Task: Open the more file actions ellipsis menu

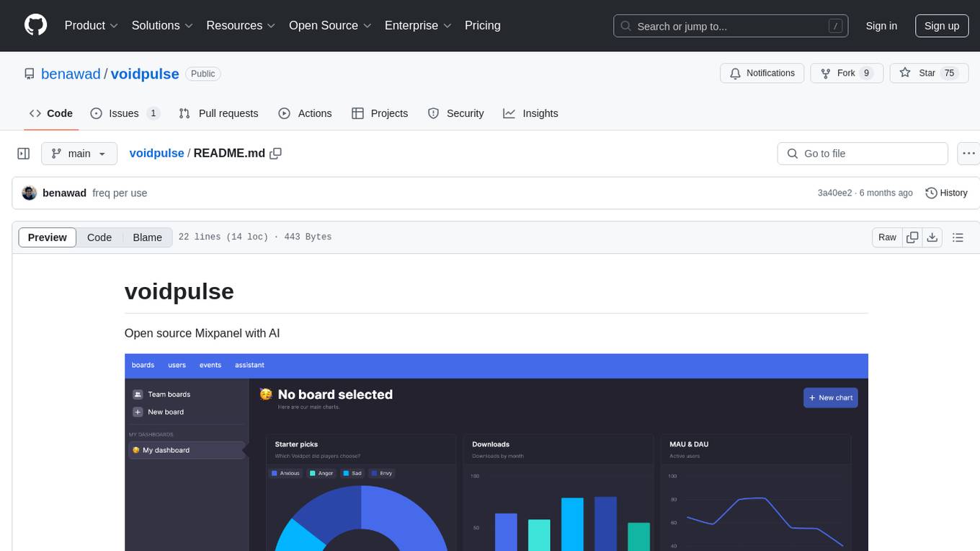Action: tap(968, 154)
